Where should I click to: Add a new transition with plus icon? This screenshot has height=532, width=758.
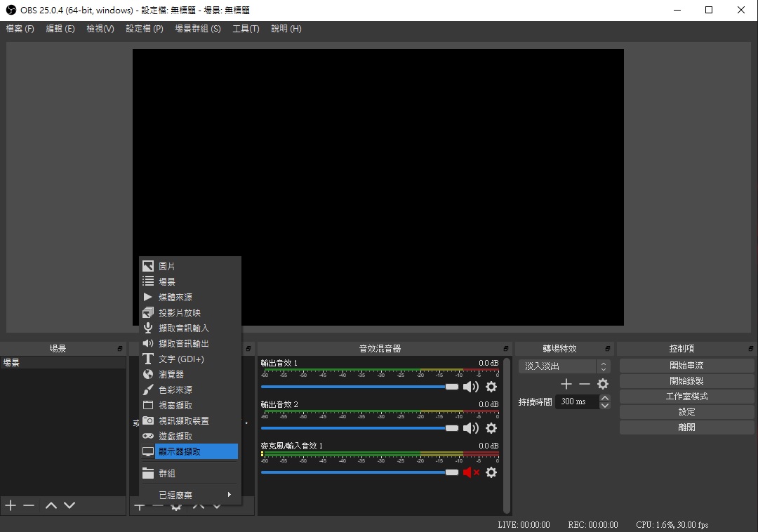coord(566,384)
